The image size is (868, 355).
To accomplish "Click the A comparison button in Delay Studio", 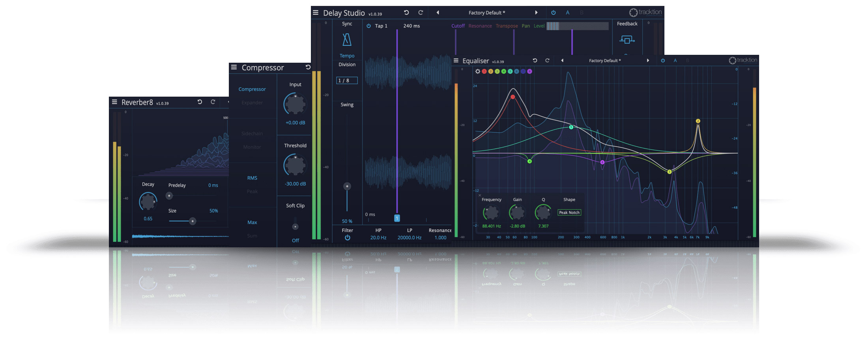I will (567, 12).
